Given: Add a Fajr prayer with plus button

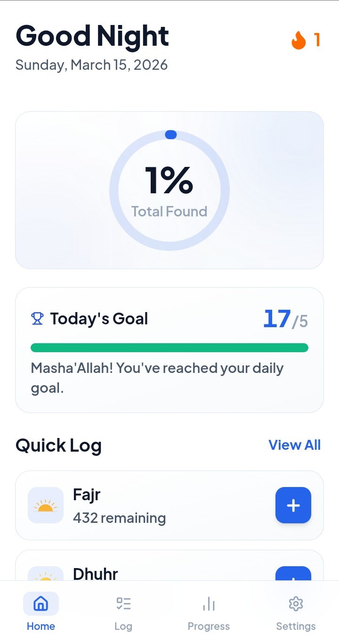Looking at the screenshot, I should (293, 505).
